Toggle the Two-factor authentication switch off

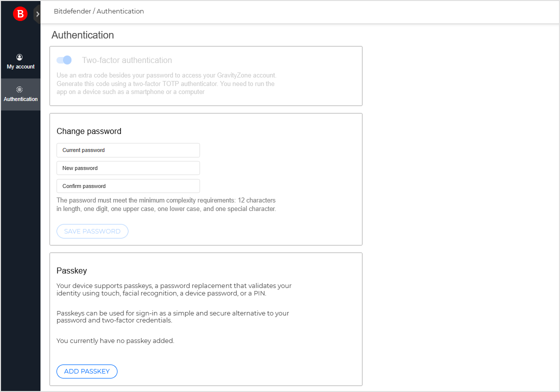pyautogui.click(x=64, y=59)
